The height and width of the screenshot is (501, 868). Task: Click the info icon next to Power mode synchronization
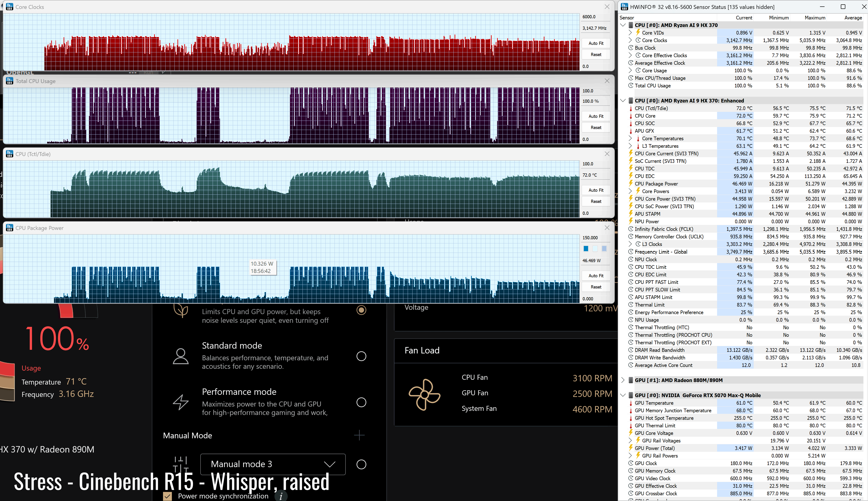(281, 496)
